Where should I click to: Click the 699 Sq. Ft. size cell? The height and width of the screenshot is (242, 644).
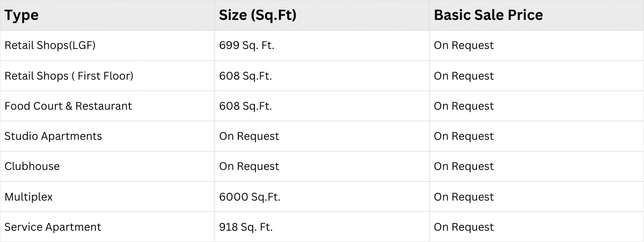pyautogui.click(x=246, y=46)
